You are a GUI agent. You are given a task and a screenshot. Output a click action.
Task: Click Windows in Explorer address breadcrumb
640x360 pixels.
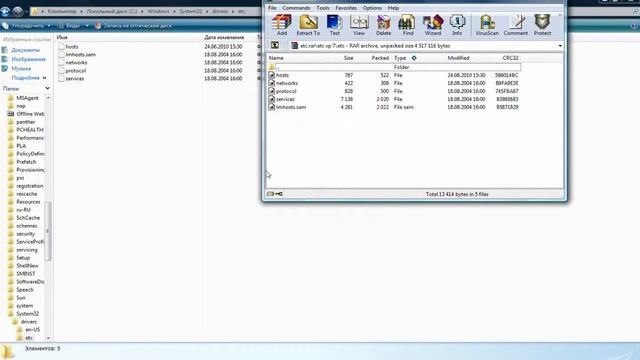point(158,11)
